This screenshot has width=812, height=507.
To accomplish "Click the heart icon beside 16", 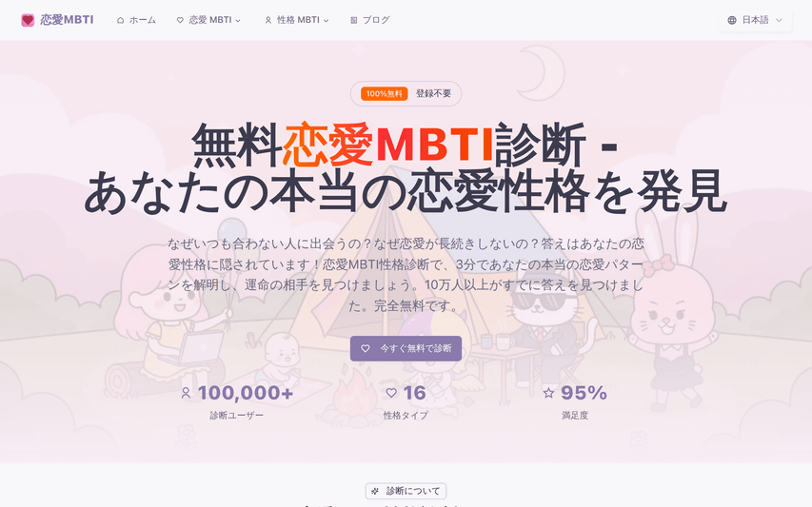I will pyautogui.click(x=391, y=393).
